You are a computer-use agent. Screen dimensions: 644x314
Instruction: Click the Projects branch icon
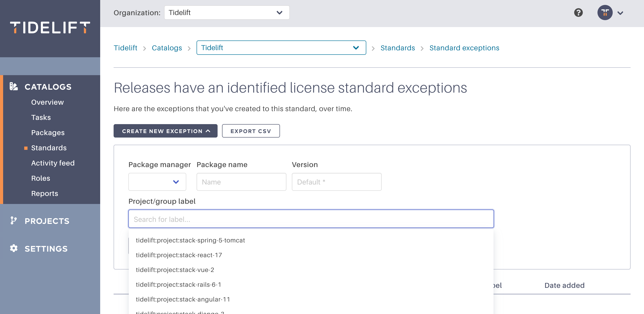coord(14,221)
